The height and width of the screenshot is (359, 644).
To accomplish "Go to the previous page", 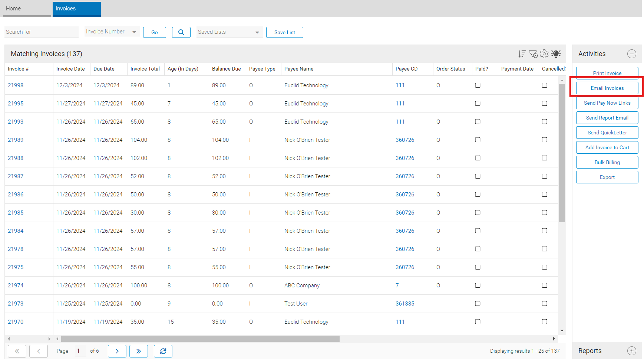I will (39, 351).
